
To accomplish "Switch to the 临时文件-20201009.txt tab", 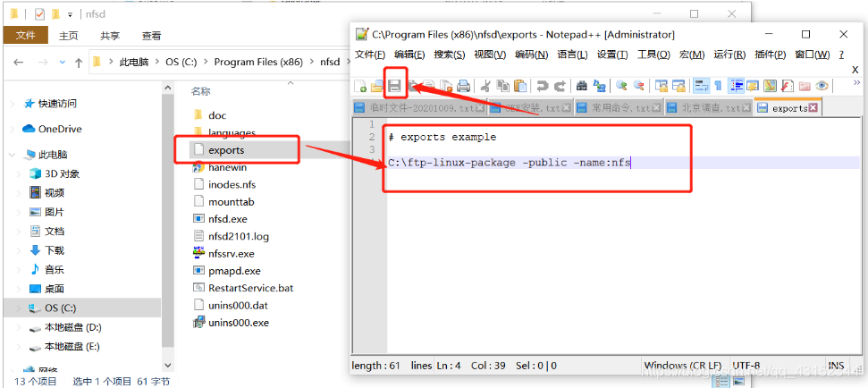I will 419,108.
